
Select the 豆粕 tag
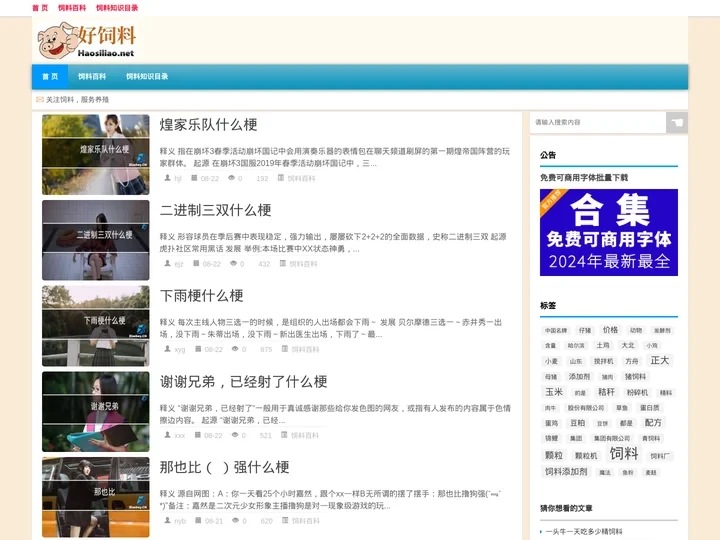(x=578, y=423)
